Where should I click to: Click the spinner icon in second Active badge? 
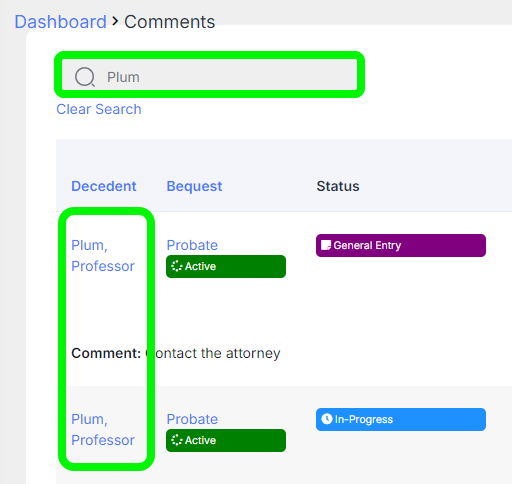pyautogui.click(x=176, y=440)
